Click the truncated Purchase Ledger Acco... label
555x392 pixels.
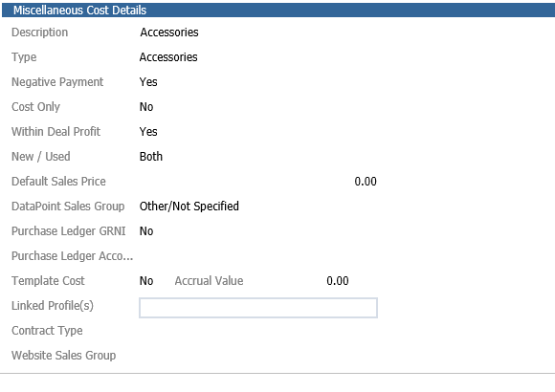[72, 256]
